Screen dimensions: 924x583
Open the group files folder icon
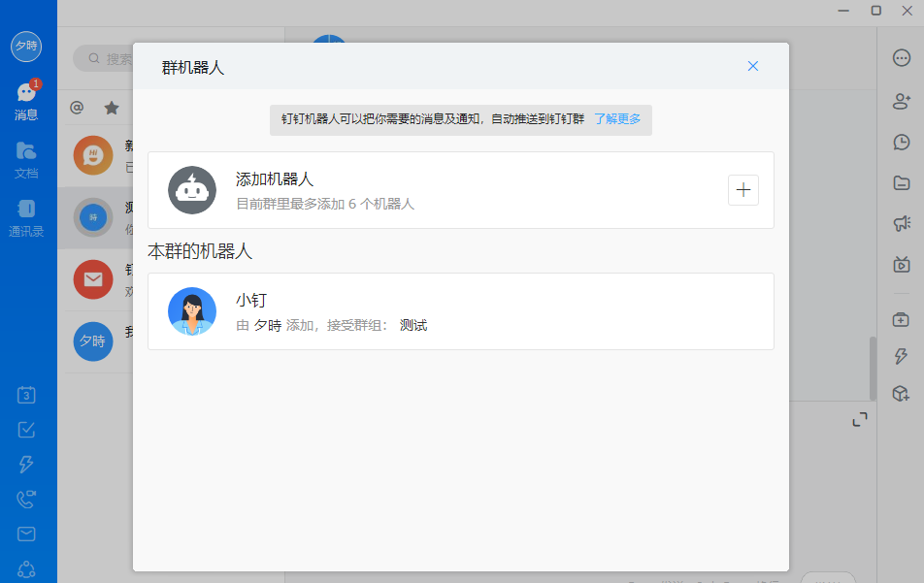(901, 182)
